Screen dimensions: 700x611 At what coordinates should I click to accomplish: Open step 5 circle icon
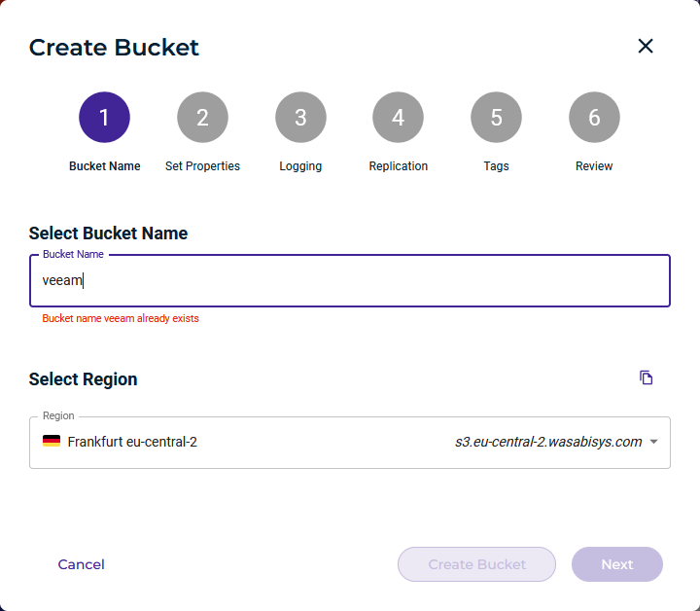496,118
